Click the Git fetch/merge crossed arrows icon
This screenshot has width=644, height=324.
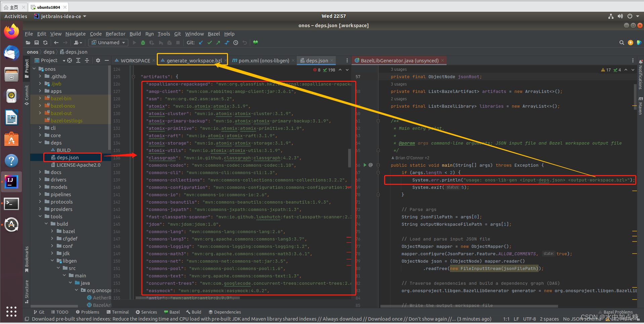coord(227,43)
